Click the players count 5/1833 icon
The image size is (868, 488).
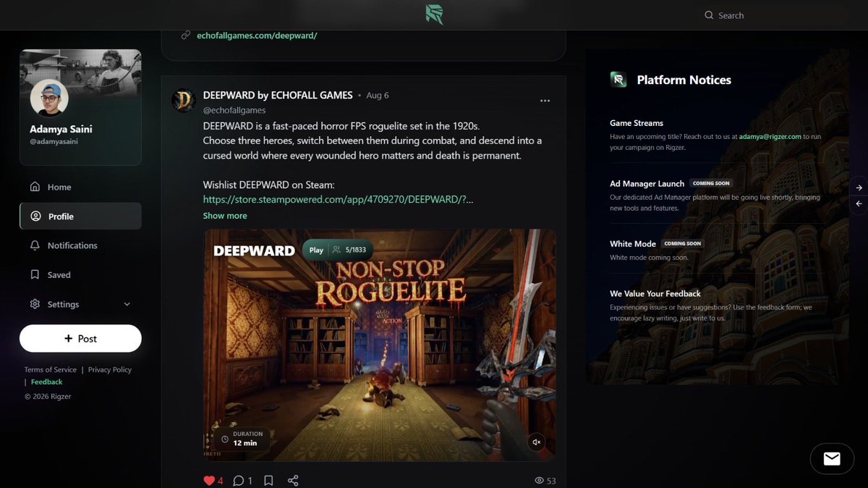click(x=336, y=250)
